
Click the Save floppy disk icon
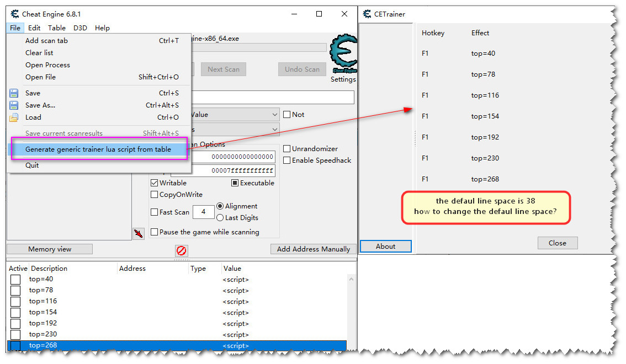pyautogui.click(x=14, y=93)
